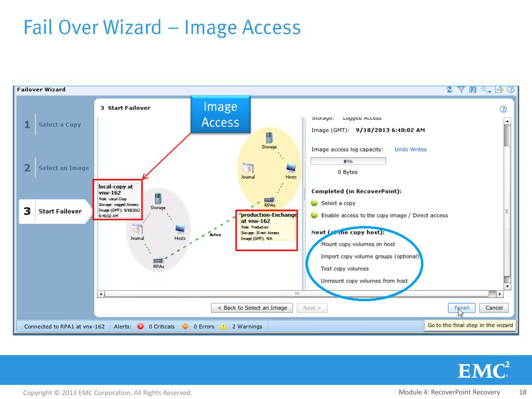Click '0 Errors' status text
Viewport: 532px width, 399px height.
[204, 326]
